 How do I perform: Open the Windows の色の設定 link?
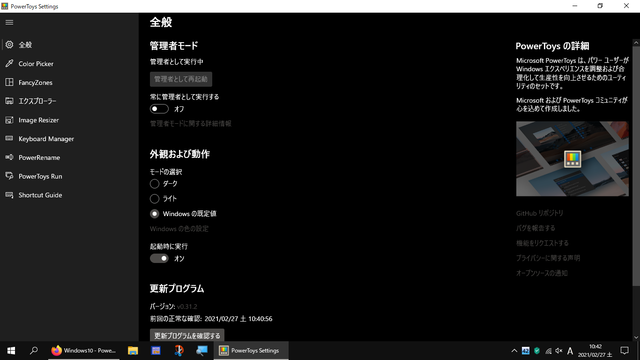click(179, 229)
